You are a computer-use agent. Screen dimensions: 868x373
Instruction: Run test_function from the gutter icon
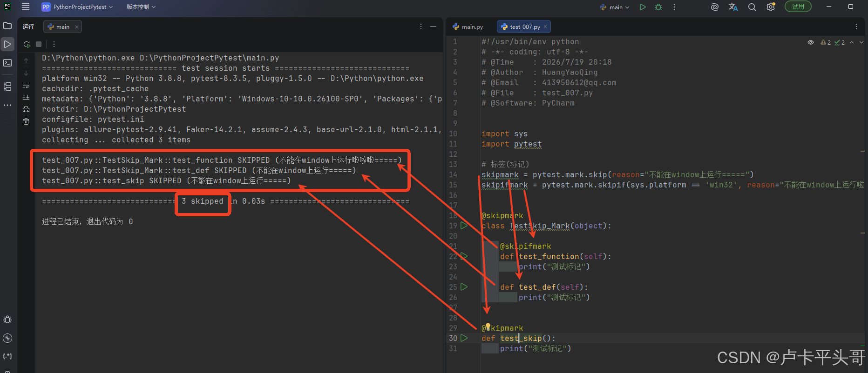click(464, 256)
